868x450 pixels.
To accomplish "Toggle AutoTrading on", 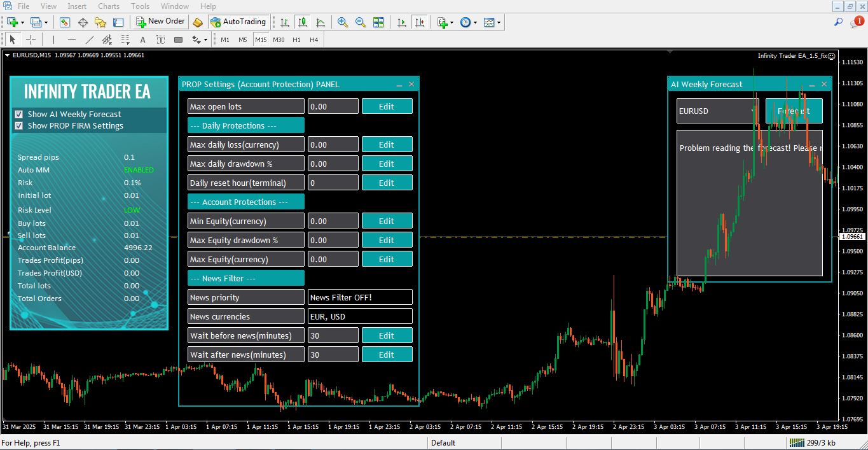I will click(238, 22).
